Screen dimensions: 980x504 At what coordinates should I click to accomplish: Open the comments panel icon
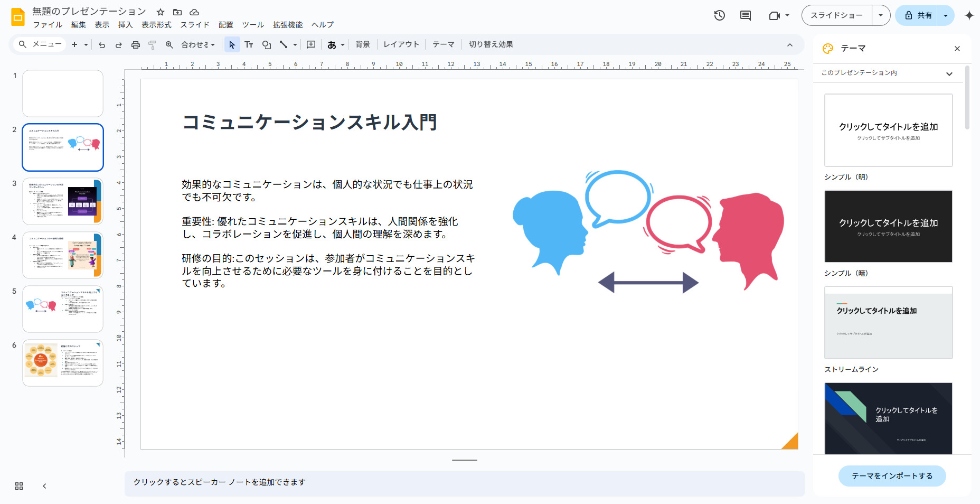click(745, 15)
